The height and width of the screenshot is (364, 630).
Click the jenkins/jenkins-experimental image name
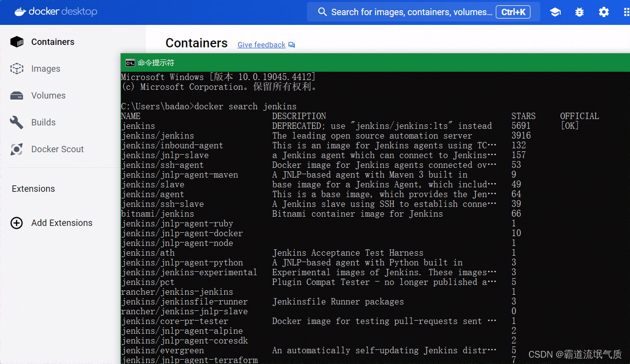tap(189, 272)
